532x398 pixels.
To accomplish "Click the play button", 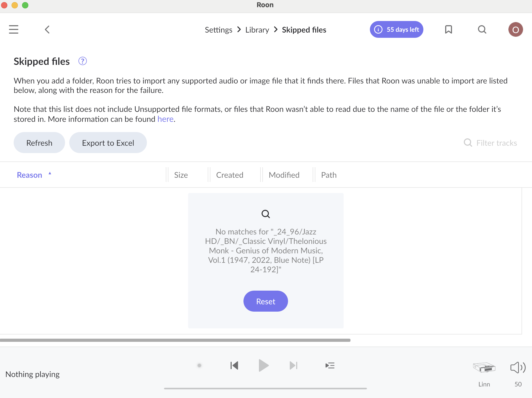I will 264,365.
